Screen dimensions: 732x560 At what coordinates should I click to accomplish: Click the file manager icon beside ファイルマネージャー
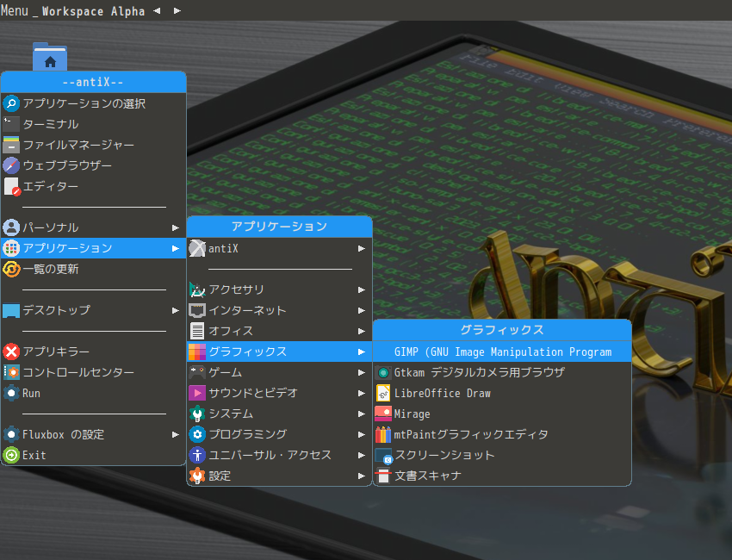pyautogui.click(x=11, y=145)
